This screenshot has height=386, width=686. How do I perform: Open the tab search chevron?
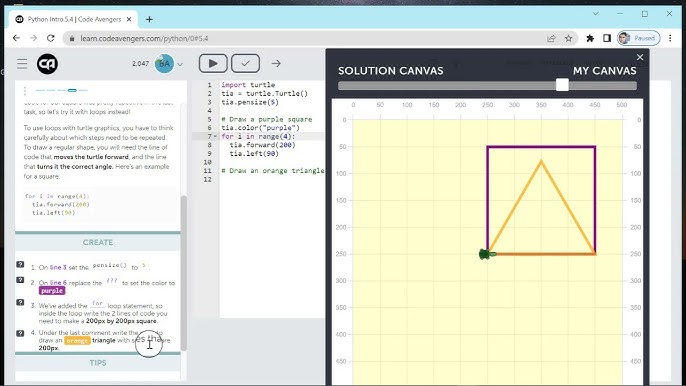coord(595,14)
